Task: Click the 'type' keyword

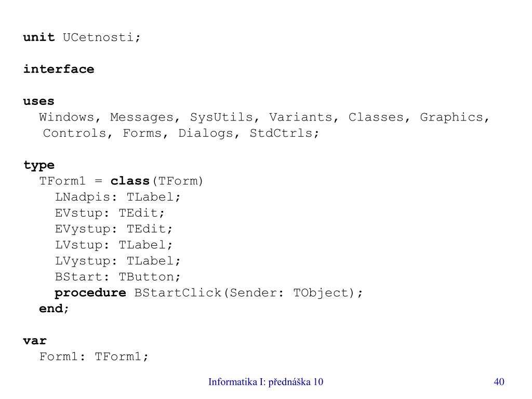Action: (x=38, y=165)
